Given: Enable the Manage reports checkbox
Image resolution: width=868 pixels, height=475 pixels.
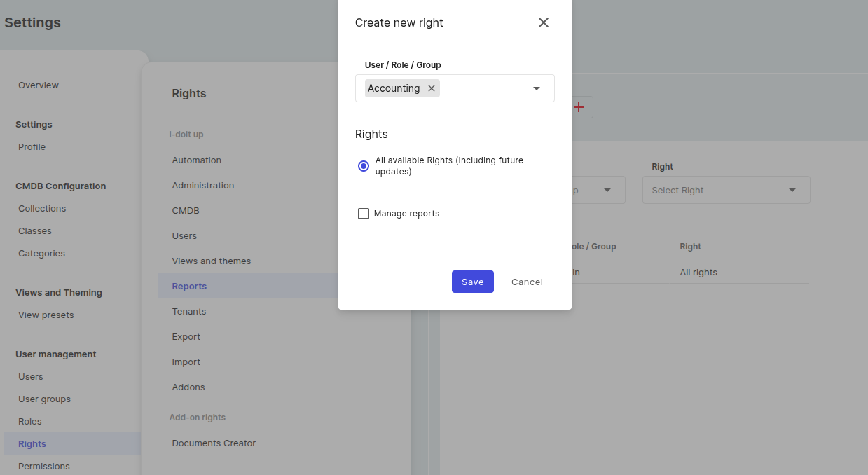Looking at the screenshot, I should pos(364,214).
